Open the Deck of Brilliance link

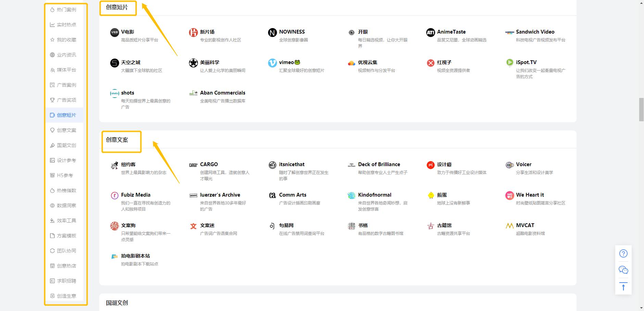379,164
